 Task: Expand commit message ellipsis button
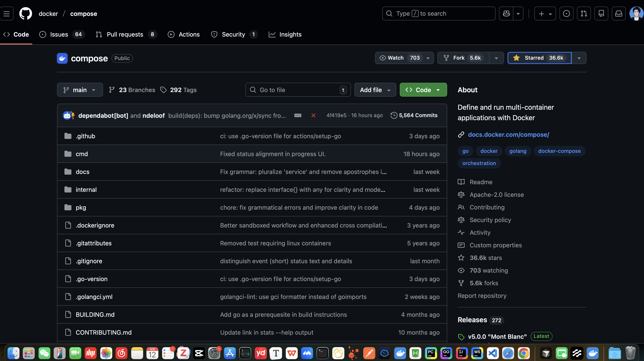pos(297,115)
